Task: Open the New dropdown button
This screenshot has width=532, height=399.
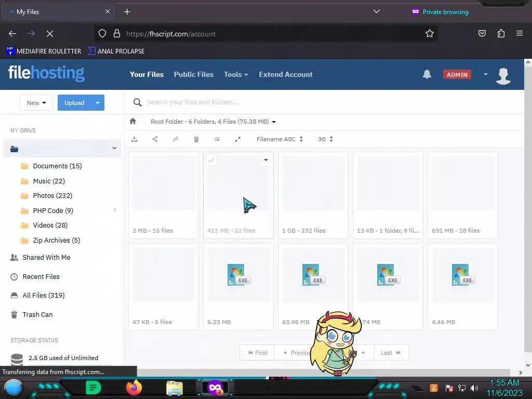Action: coord(36,103)
